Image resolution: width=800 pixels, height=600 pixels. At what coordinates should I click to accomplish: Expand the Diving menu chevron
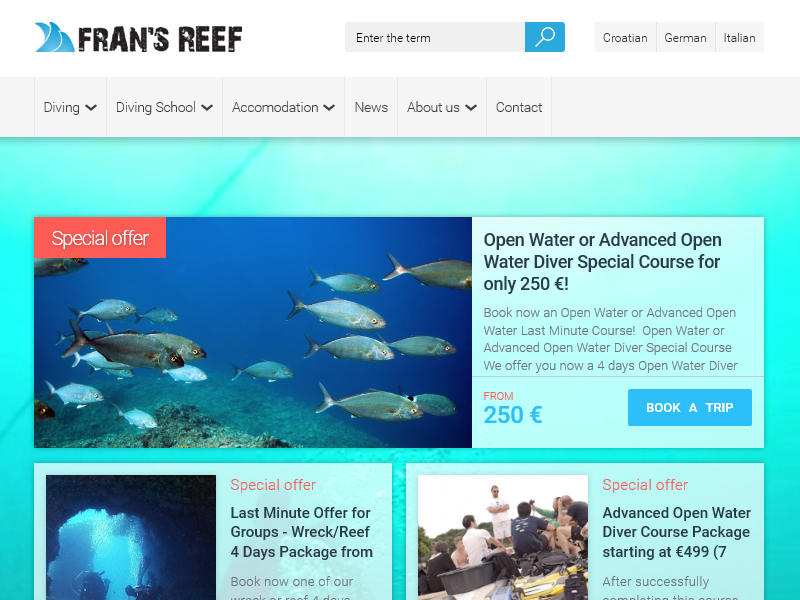tap(91, 108)
